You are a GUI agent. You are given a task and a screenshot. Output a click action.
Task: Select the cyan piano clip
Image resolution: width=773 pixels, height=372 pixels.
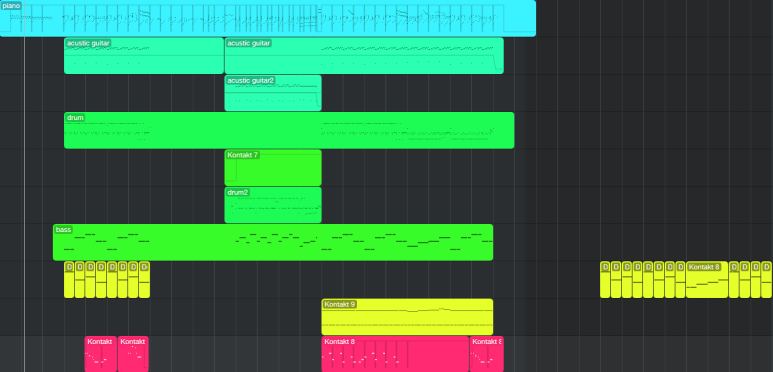tap(268, 18)
